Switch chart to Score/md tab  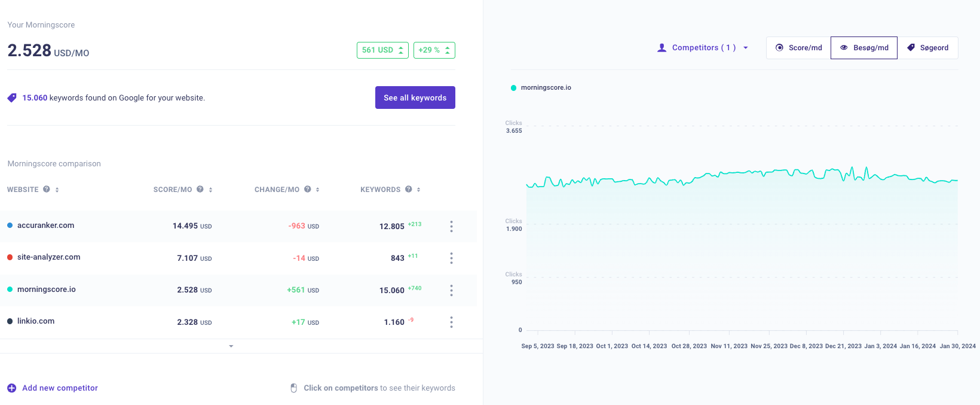(798, 48)
